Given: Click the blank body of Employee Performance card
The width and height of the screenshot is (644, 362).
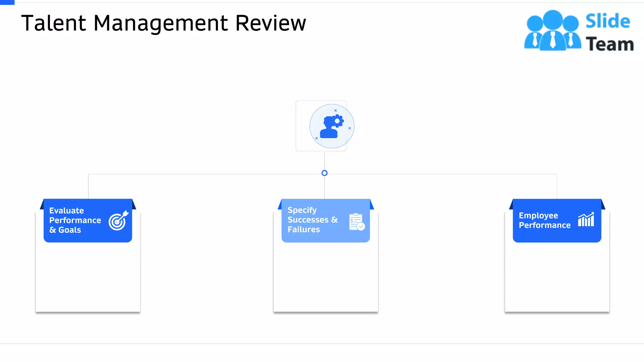Looking at the screenshot, I should (x=557, y=277).
